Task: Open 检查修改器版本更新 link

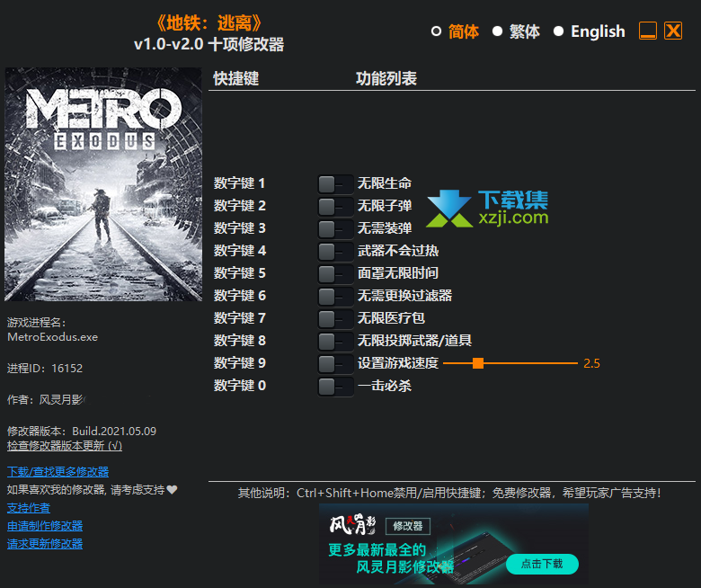Action: coord(65,446)
